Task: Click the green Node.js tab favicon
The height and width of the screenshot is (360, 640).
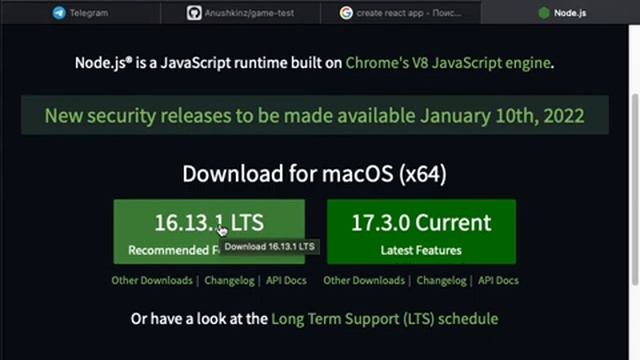Action: pos(544,13)
